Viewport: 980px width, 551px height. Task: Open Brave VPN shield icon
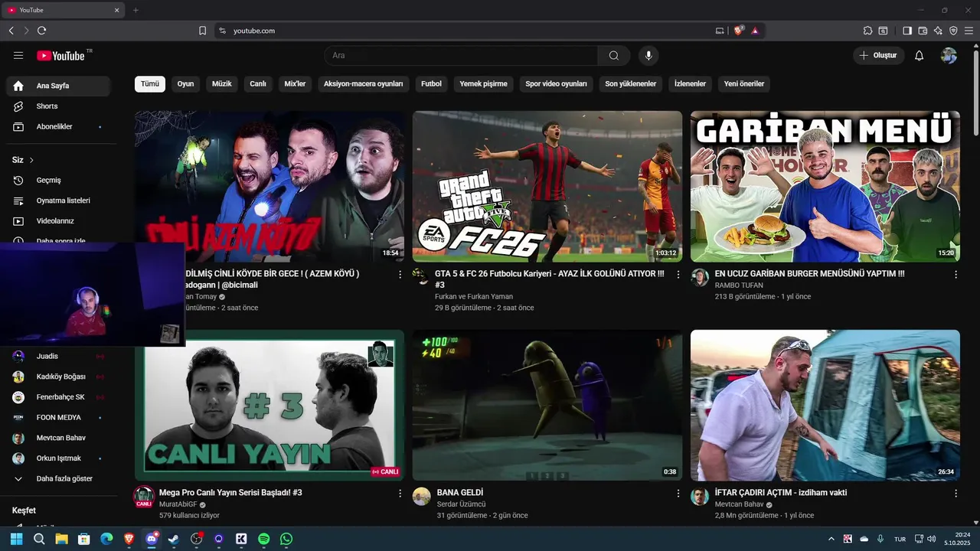point(953,31)
